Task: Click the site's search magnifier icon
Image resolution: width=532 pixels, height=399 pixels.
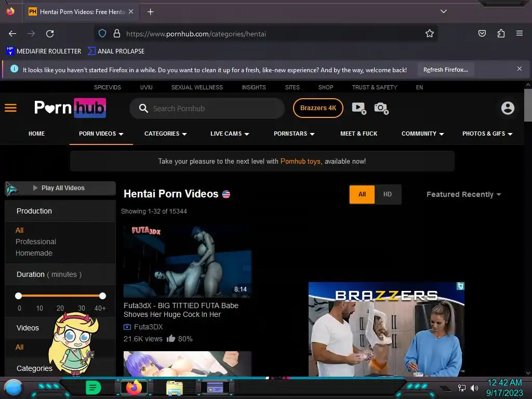Action: click(143, 109)
